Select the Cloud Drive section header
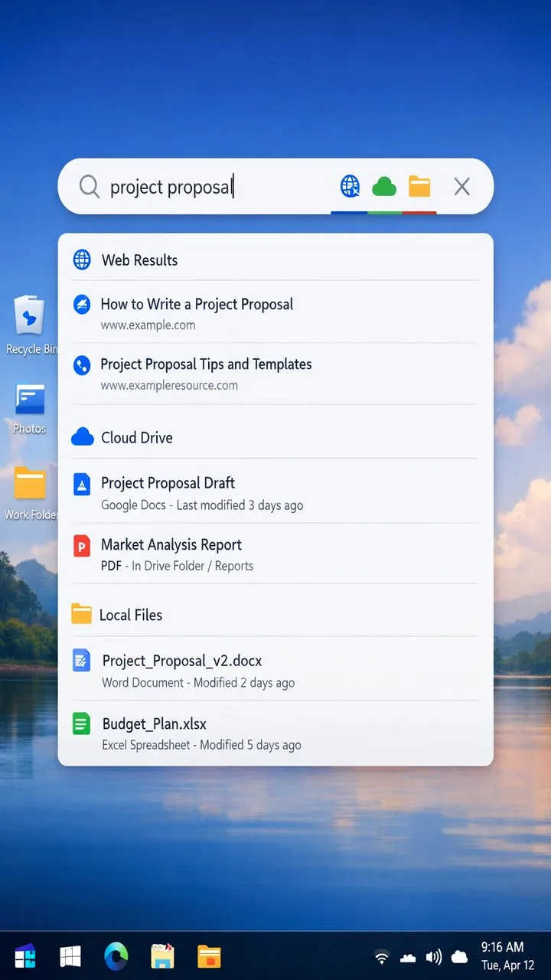 coord(136,438)
